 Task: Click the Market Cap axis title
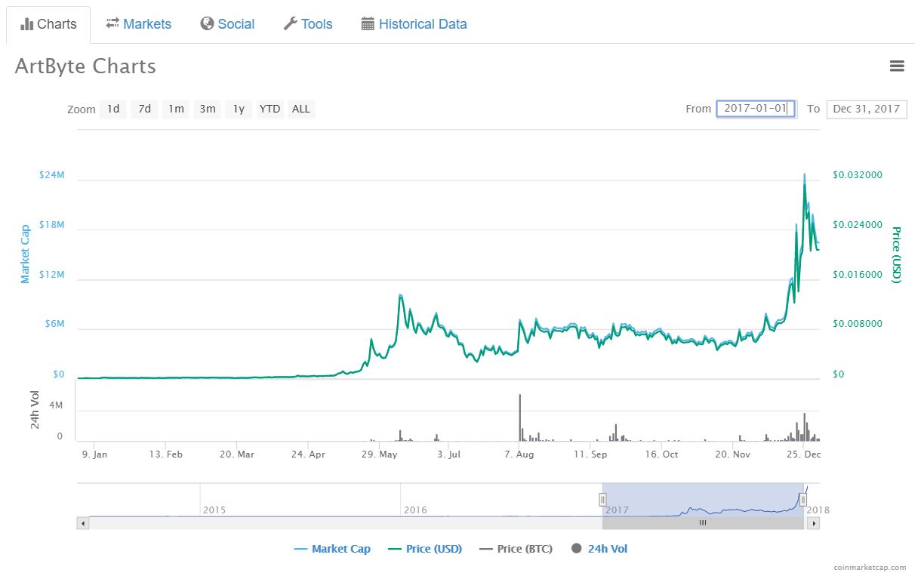click(25, 254)
